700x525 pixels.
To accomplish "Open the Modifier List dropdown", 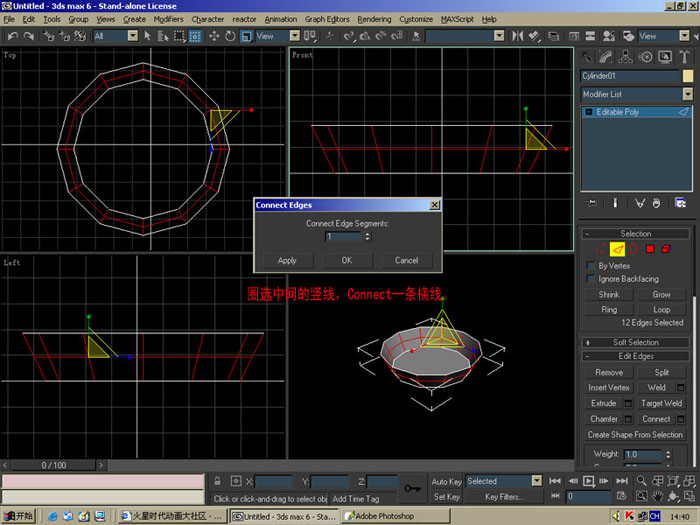I will coord(637,94).
